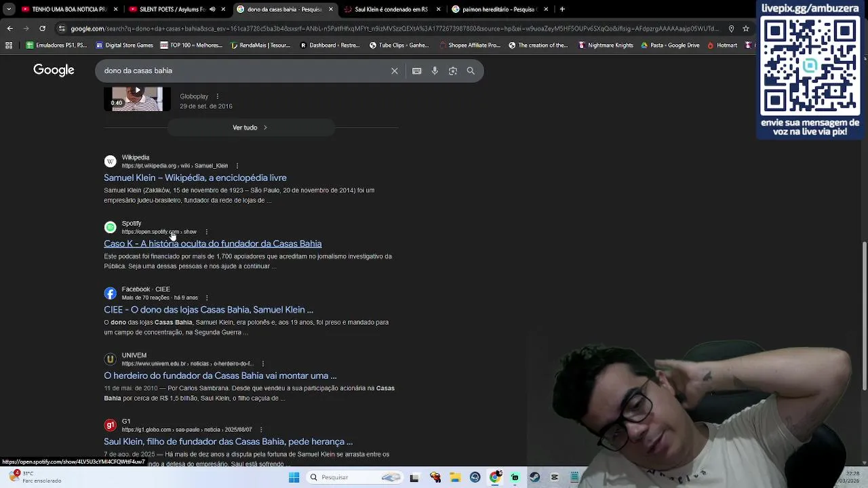The image size is (868, 488).
Task: Switch to paimon hereditário tab
Action: click(x=500, y=9)
